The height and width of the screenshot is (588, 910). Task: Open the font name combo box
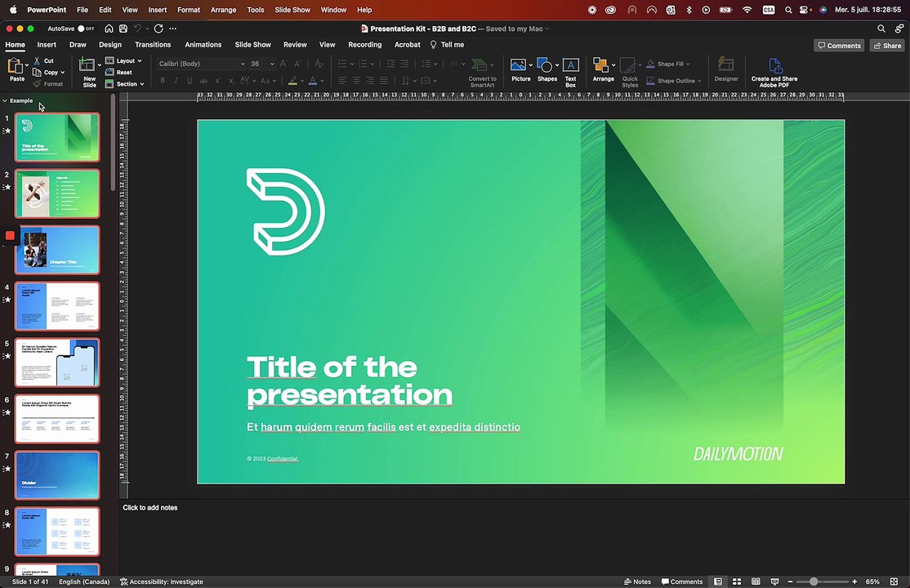point(201,64)
